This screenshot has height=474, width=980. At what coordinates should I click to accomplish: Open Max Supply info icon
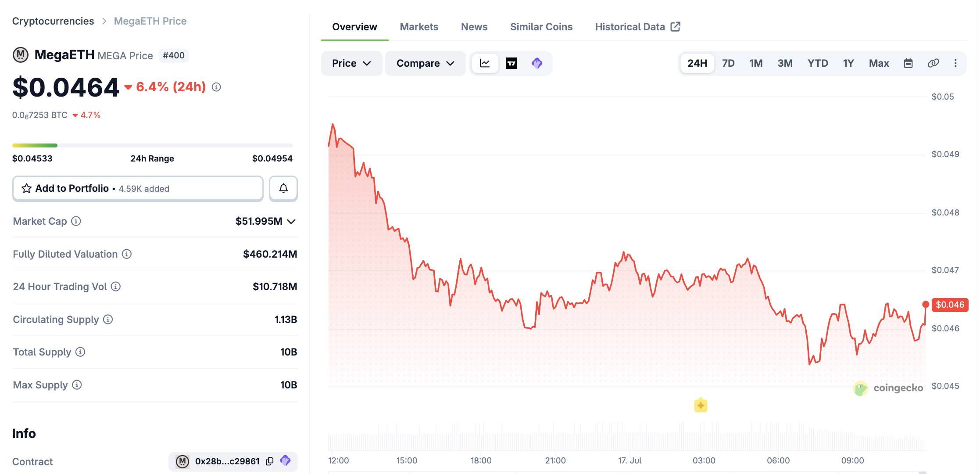[x=77, y=385]
